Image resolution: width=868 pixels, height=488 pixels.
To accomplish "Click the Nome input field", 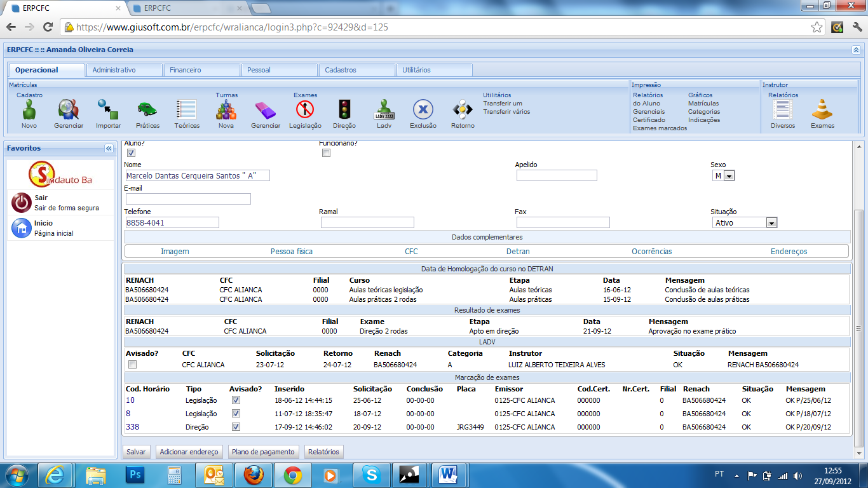I will pyautogui.click(x=197, y=176).
